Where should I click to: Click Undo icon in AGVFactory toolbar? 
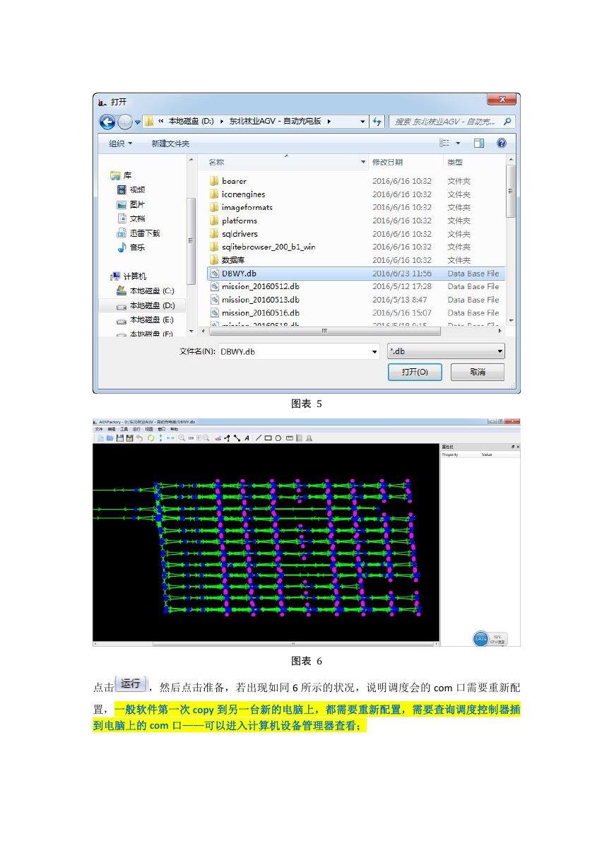[139, 438]
